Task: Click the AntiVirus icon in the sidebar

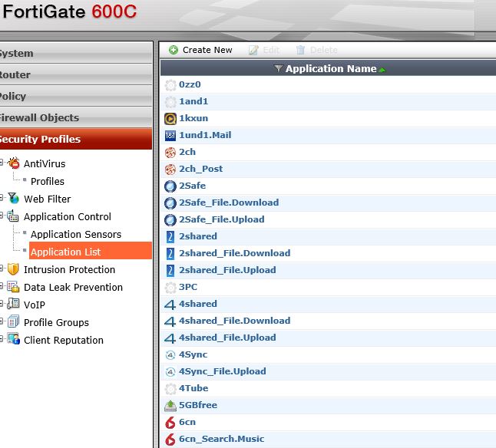Action: (x=14, y=163)
